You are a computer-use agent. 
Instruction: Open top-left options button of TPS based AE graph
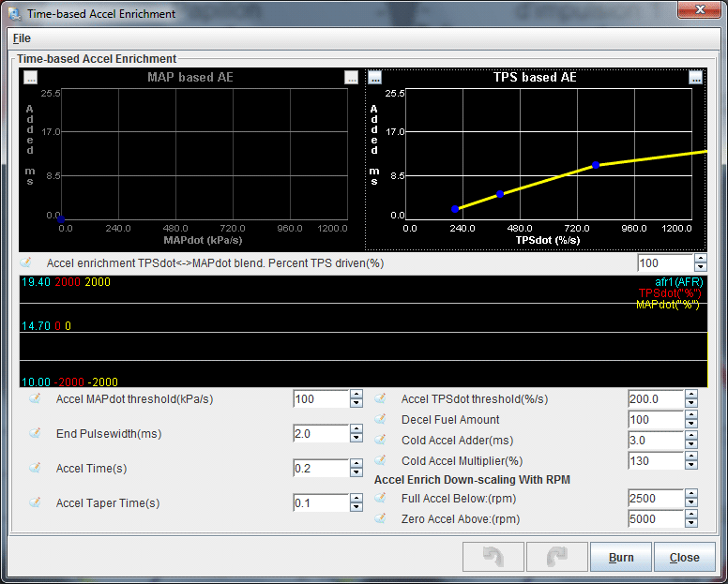[x=374, y=78]
